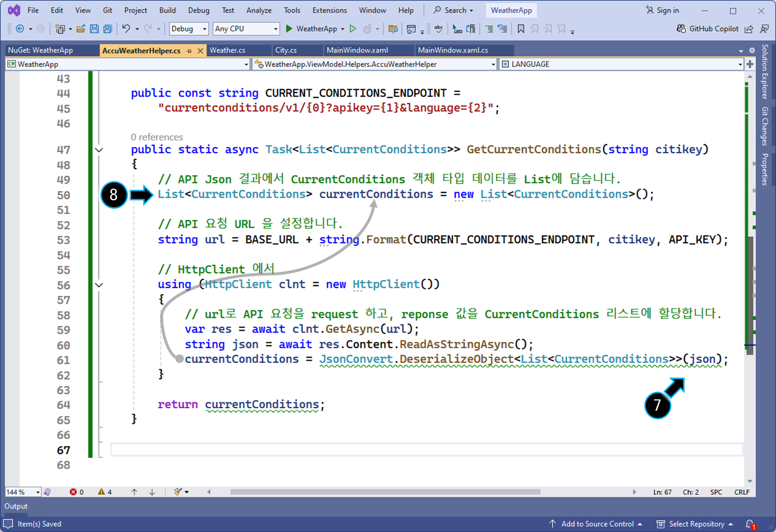
Task: Click the Search box in the title bar
Action: click(453, 10)
